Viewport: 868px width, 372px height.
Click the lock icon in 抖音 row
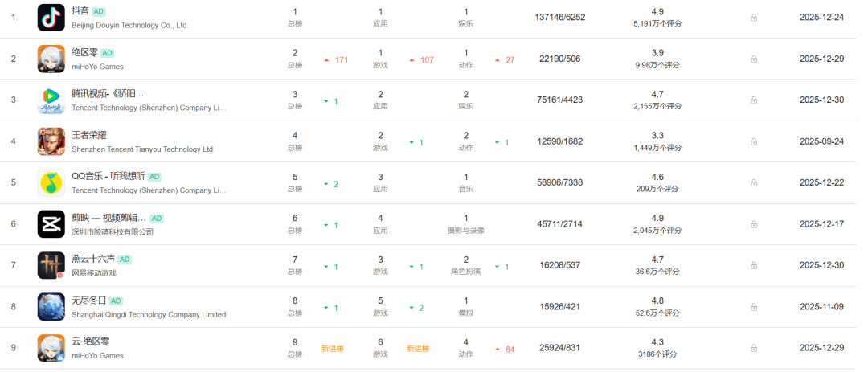[x=753, y=18]
